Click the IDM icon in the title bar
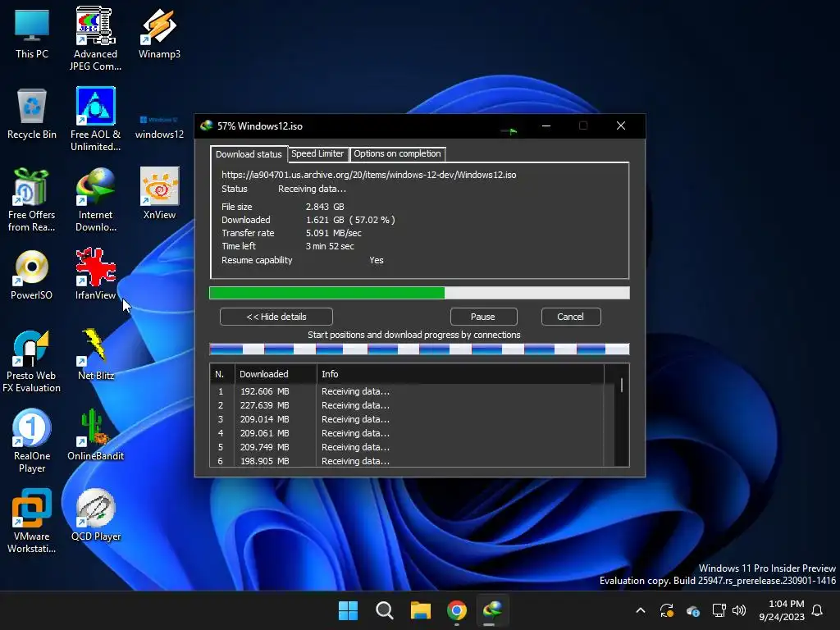The height and width of the screenshot is (630, 840). (206, 126)
